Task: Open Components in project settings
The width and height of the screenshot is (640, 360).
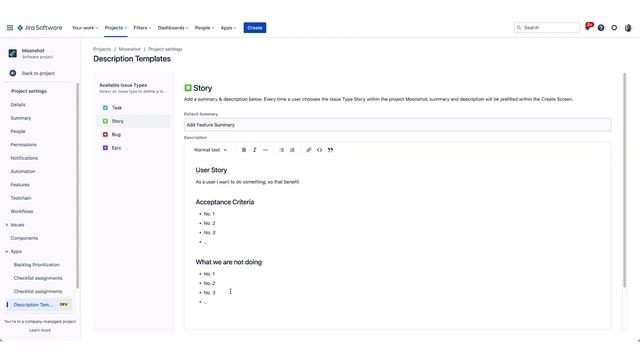Action: [x=24, y=238]
